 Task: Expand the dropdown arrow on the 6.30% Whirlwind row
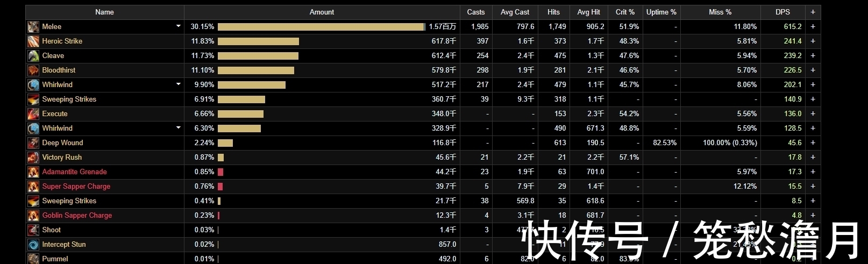tap(178, 128)
